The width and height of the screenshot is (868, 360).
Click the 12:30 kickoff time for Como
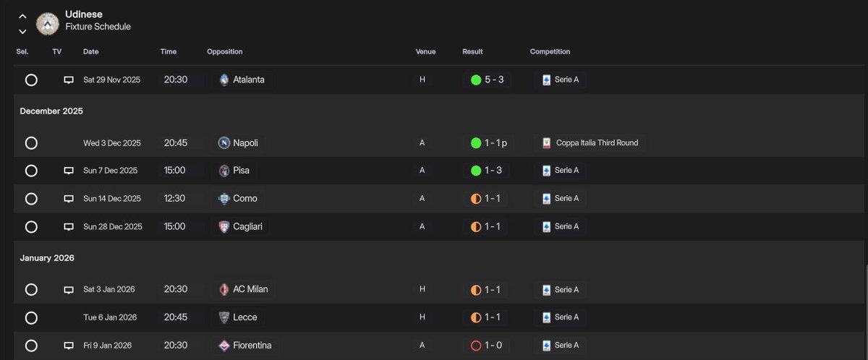176,199
